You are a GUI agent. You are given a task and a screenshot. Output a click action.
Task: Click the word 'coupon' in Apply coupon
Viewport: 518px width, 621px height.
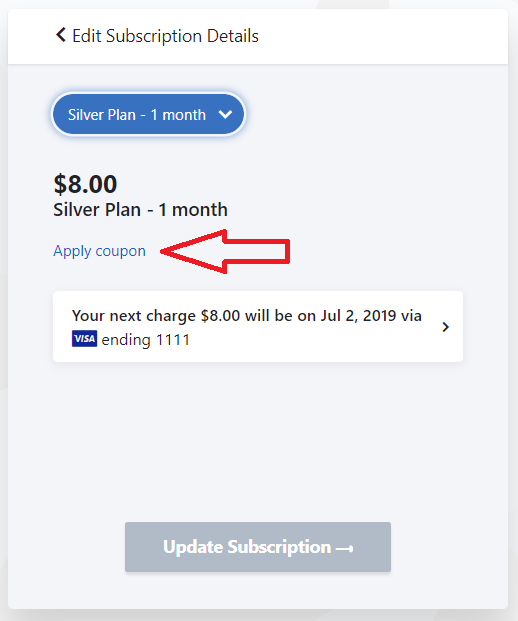click(120, 251)
